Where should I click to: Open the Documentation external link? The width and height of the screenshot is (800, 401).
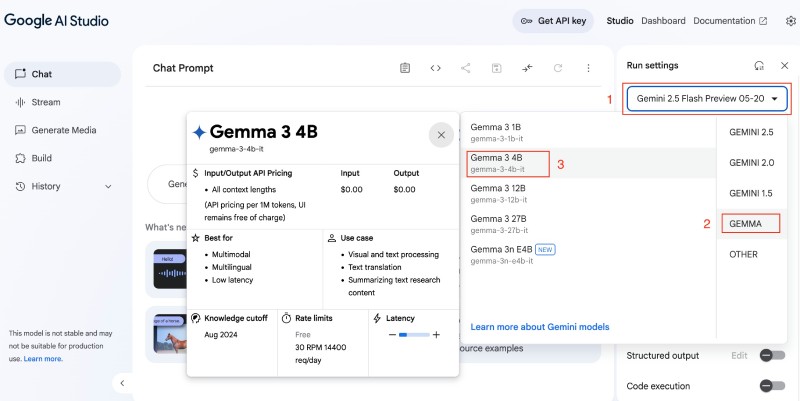point(730,21)
